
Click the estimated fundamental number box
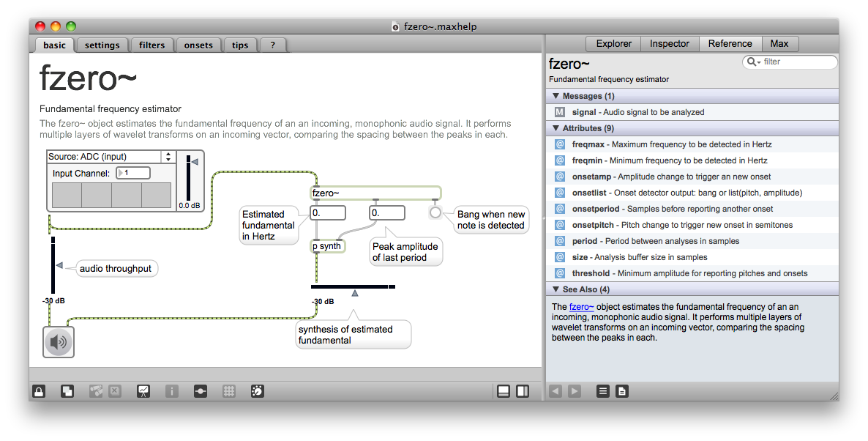(x=328, y=212)
